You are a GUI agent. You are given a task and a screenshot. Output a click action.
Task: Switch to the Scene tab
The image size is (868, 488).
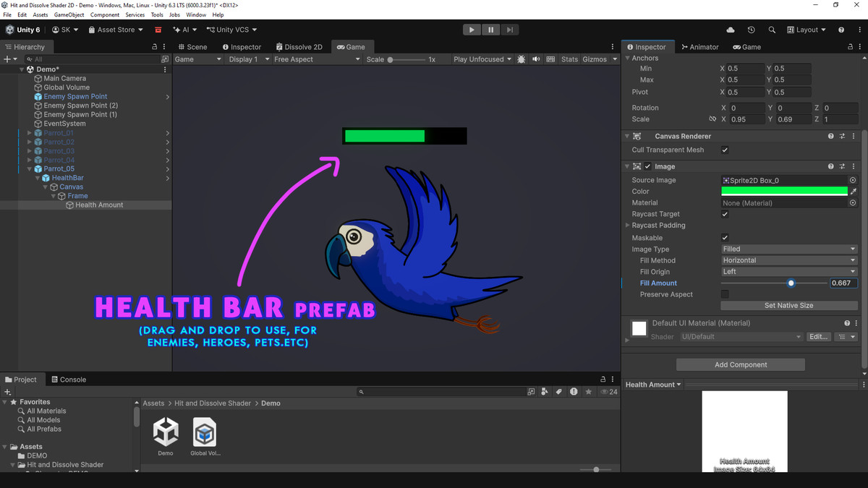coord(192,47)
